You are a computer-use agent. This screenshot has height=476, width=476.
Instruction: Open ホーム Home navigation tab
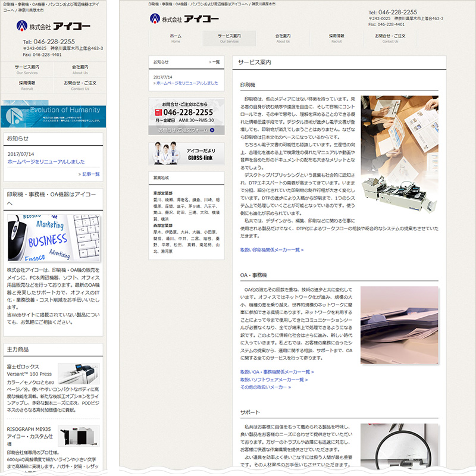click(176, 38)
